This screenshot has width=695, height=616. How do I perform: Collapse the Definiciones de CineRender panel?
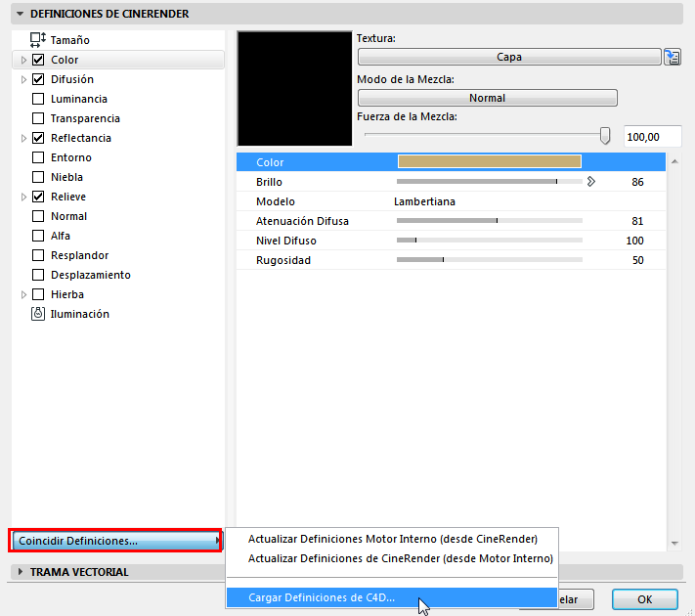point(20,14)
